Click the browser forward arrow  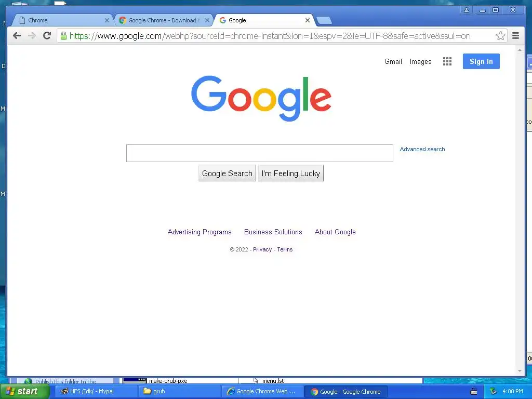tap(32, 36)
